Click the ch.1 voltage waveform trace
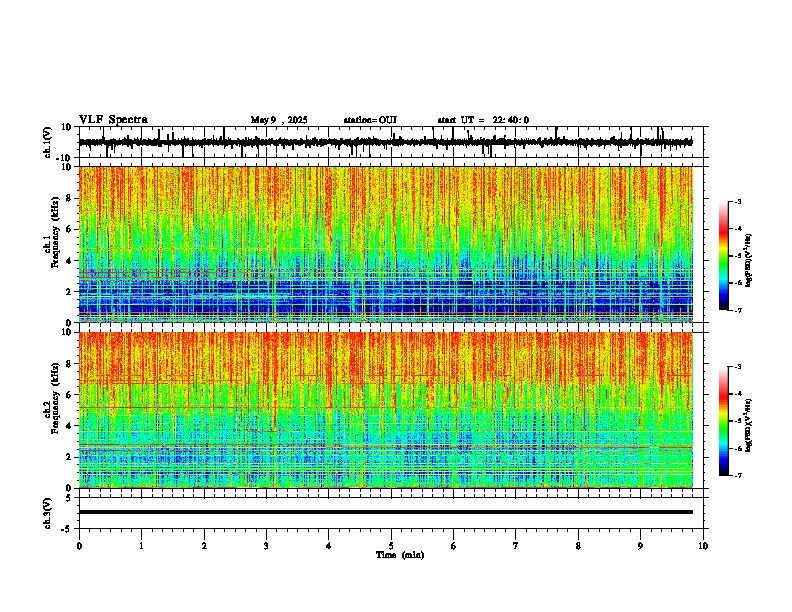This screenshot has width=792, height=612. point(385,142)
